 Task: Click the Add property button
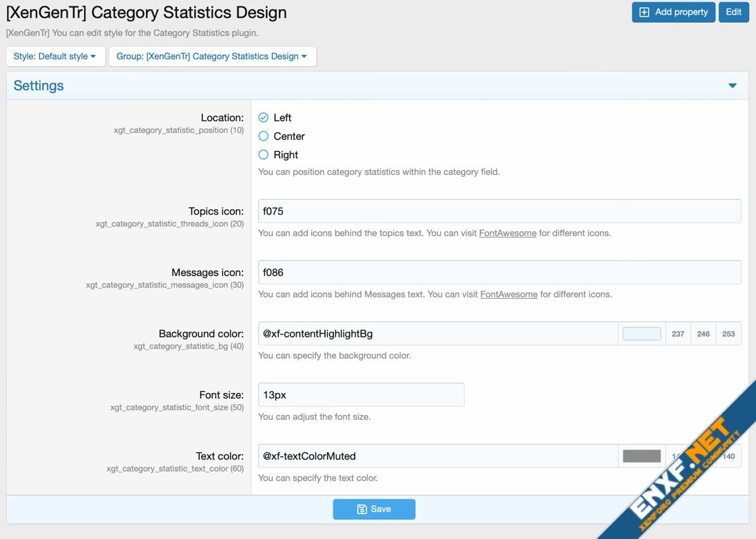pos(673,12)
